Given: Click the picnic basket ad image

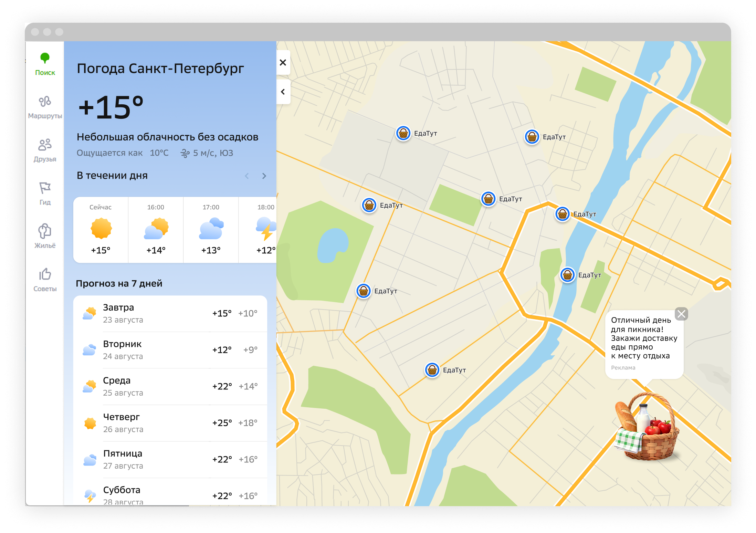Looking at the screenshot, I should (647, 426).
